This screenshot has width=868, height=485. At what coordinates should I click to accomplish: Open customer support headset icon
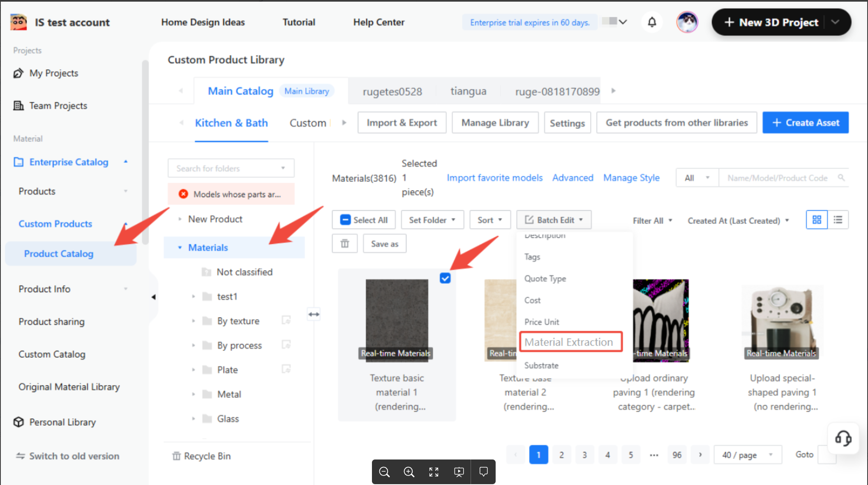[843, 438]
